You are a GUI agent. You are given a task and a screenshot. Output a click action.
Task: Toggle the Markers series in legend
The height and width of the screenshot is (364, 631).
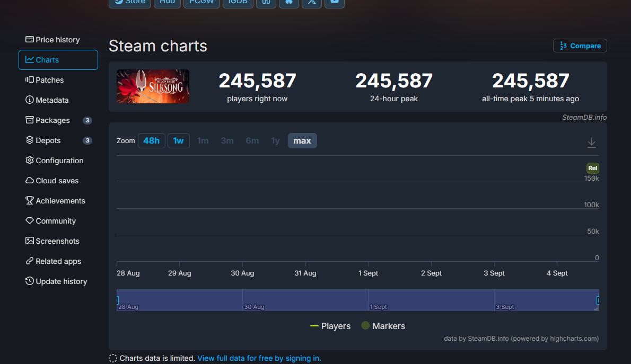point(383,326)
